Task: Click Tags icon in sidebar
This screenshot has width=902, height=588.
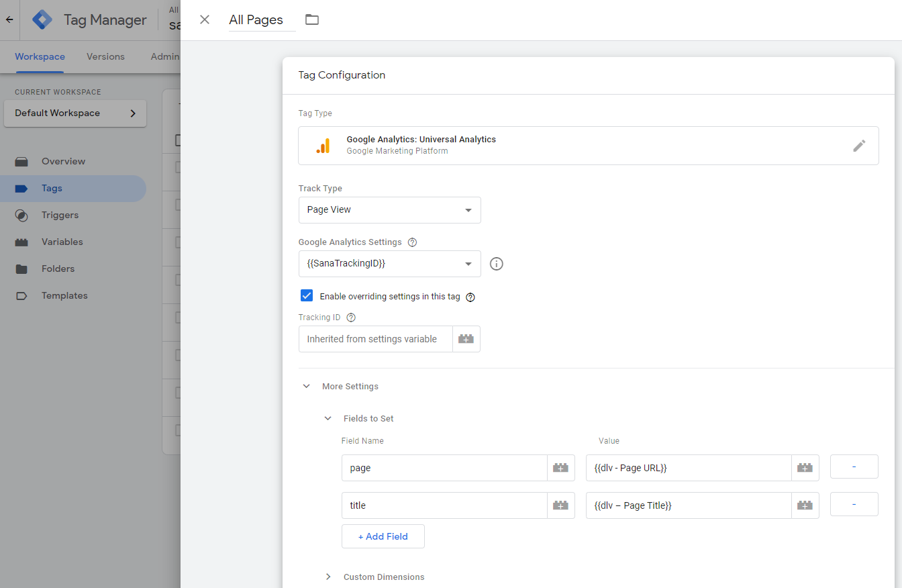Action: (x=21, y=189)
